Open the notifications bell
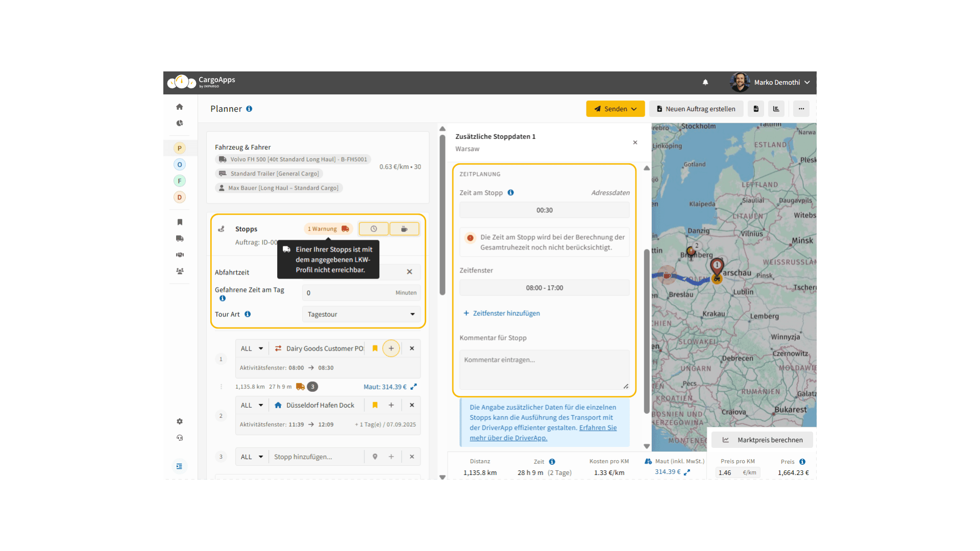This screenshot has height=551, width=980. (x=705, y=82)
